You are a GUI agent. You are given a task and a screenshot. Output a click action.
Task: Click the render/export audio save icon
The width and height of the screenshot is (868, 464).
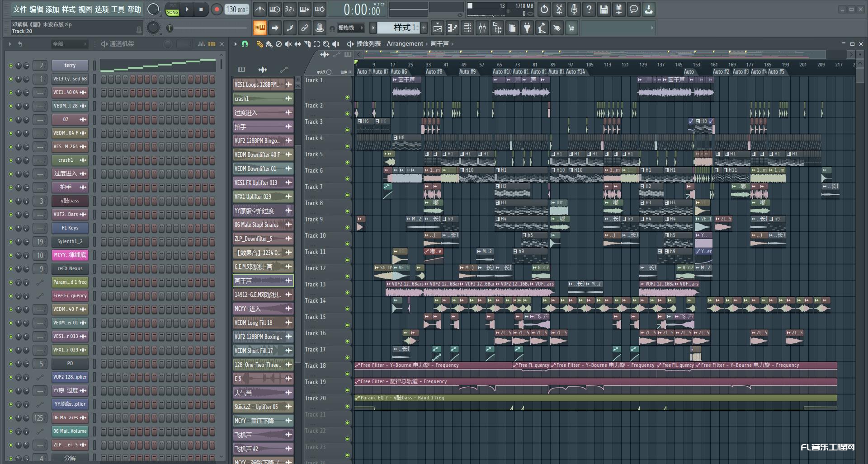coord(619,9)
